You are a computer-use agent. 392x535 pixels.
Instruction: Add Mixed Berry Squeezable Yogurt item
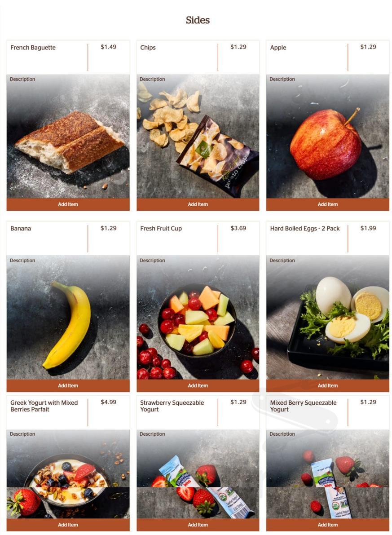(x=327, y=525)
